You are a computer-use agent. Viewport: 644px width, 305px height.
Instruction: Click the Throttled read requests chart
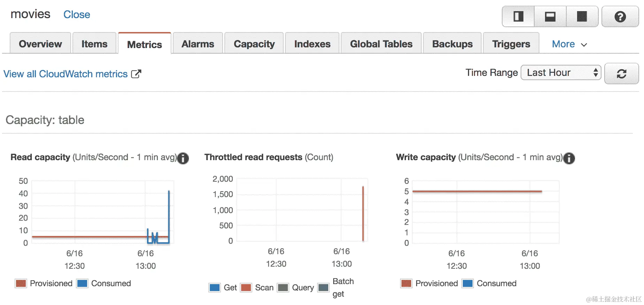(x=302, y=210)
